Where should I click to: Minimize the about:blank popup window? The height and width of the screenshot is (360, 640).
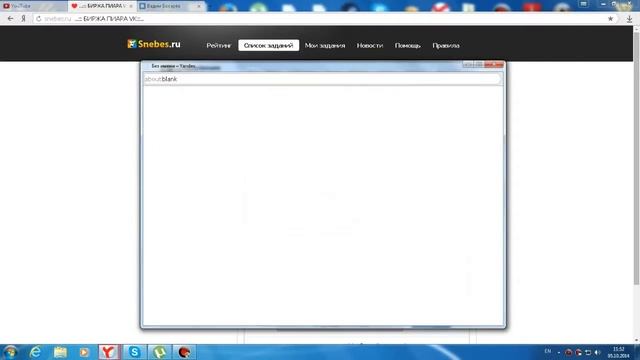click(x=468, y=65)
